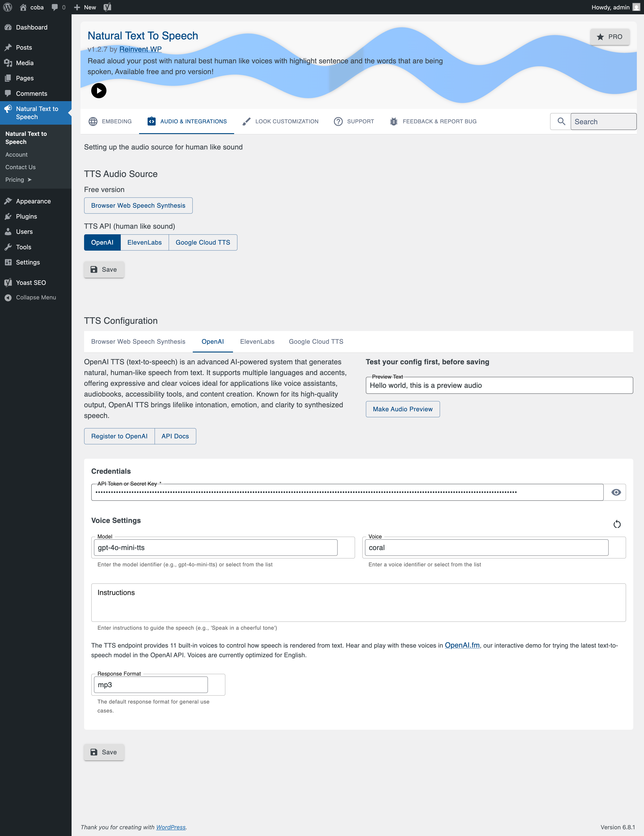
Task: Click the PRO star button
Action: (610, 37)
